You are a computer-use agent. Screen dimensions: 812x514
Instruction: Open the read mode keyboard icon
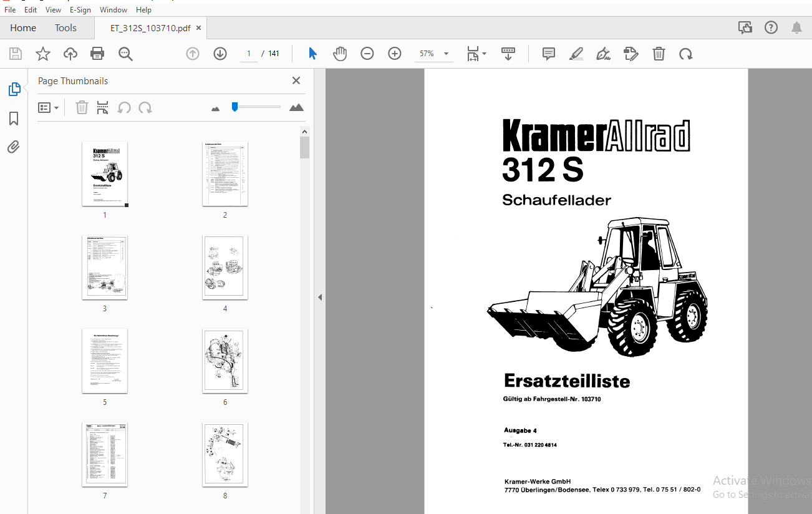(x=508, y=54)
